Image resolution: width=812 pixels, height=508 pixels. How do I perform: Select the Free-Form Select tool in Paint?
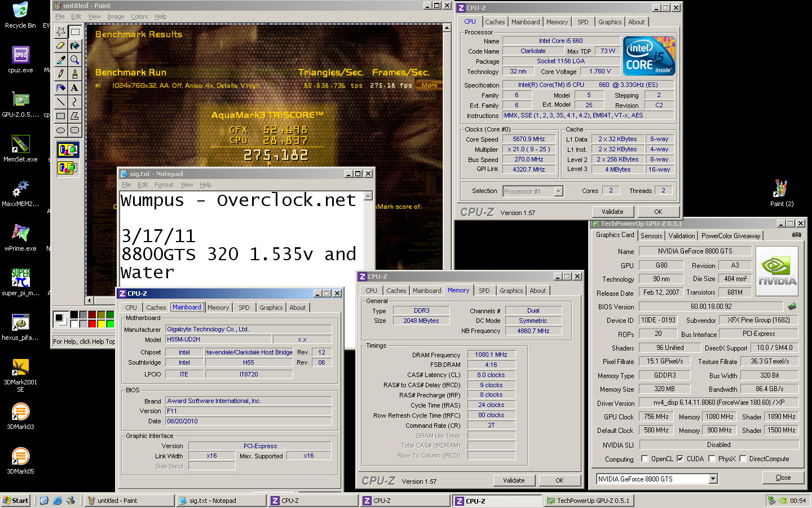click(61, 32)
